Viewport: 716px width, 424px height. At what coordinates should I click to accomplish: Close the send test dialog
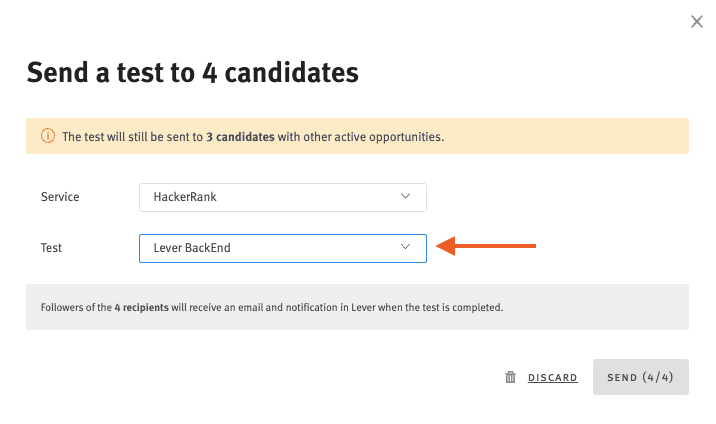pyautogui.click(x=697, y=22)
